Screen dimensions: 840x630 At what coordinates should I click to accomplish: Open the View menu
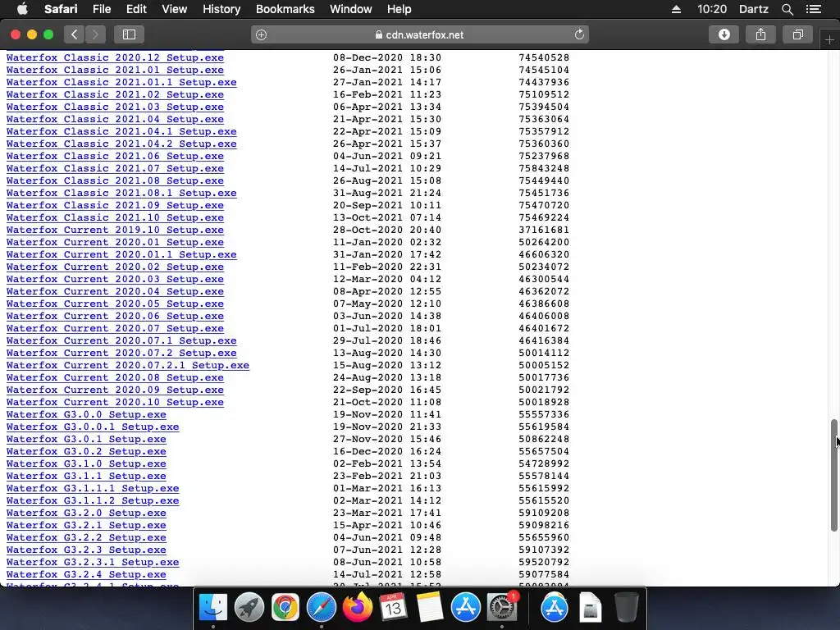click(175, 9)
